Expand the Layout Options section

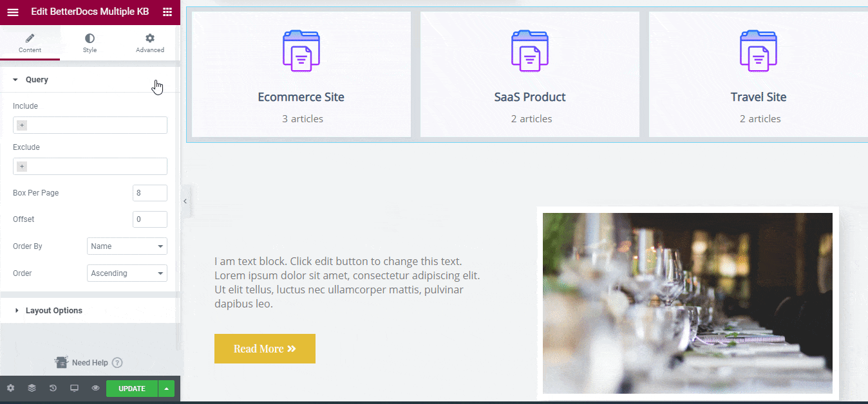click(53, 310)
